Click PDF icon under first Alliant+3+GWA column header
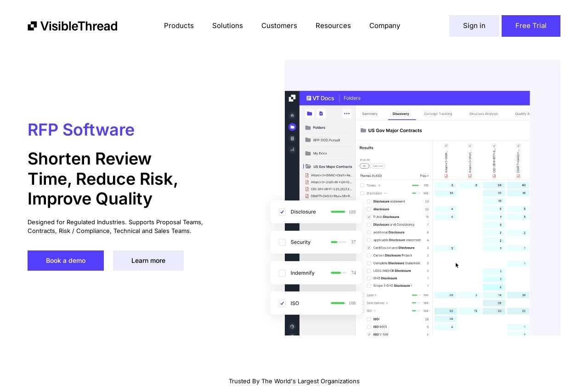The width and height of the screenshot is (588, 392). point(446,176)
